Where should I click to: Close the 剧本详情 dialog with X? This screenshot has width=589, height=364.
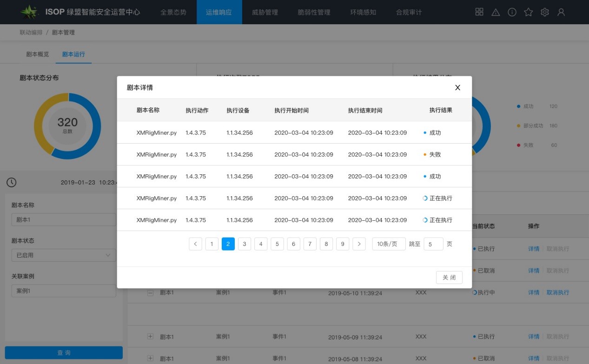(x=457, y=87)
